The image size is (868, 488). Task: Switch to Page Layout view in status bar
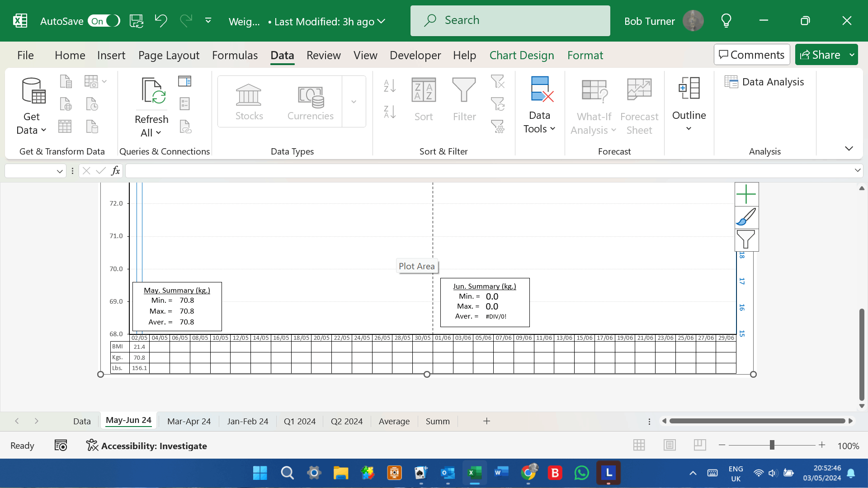tap(670, 446)
